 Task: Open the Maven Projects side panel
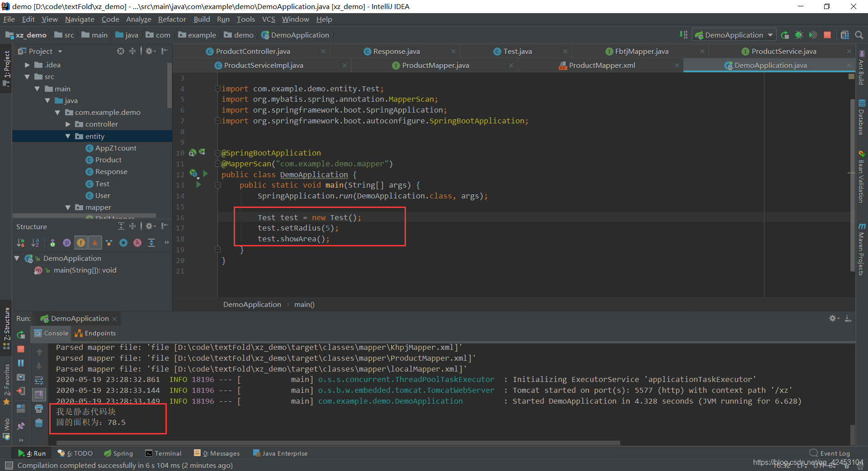point(862,249)
